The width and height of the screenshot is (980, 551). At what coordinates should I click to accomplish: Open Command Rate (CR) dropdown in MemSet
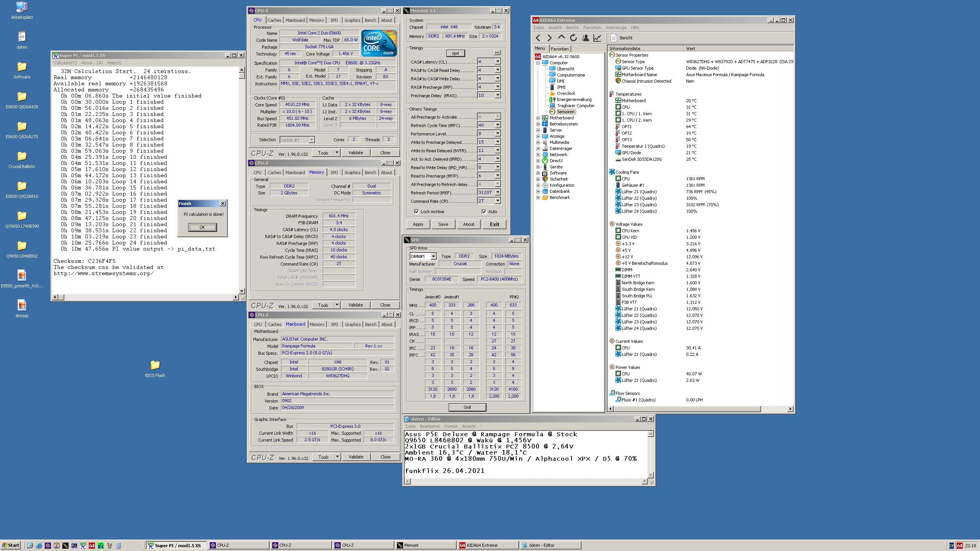pos(498,201)
